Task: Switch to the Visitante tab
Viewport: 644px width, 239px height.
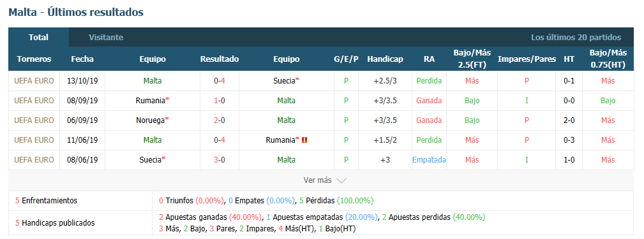Action: click(x=106, y=38)
